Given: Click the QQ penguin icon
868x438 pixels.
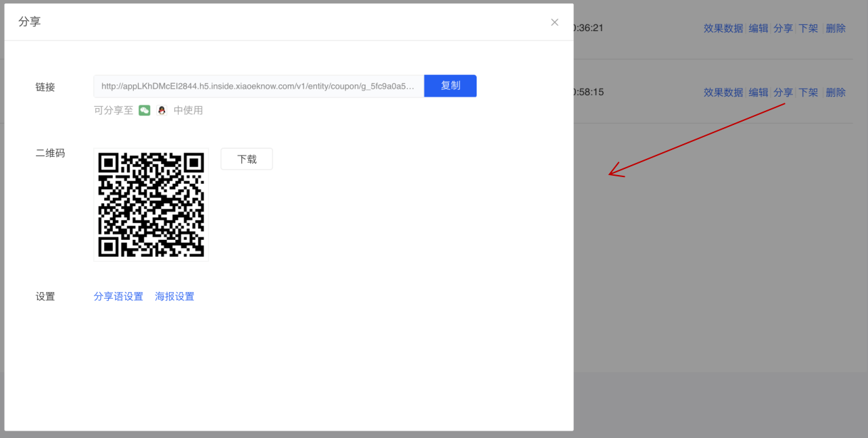Looking at the screenshot, I should [x=162, y=110].
